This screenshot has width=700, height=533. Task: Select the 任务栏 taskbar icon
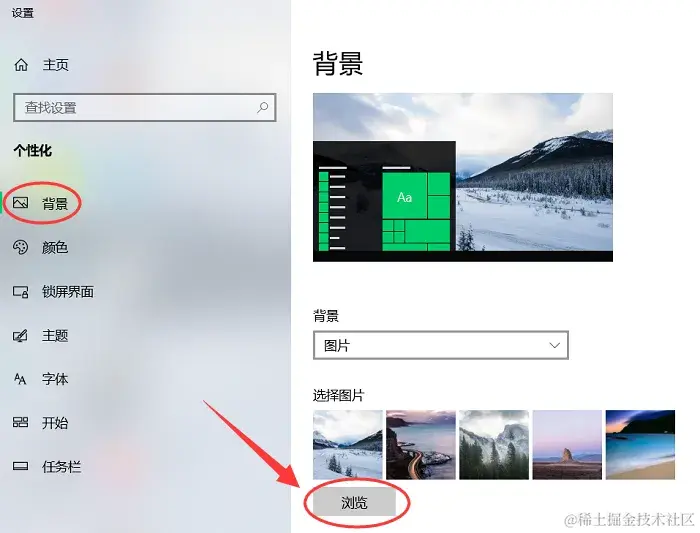click(21, 466)
